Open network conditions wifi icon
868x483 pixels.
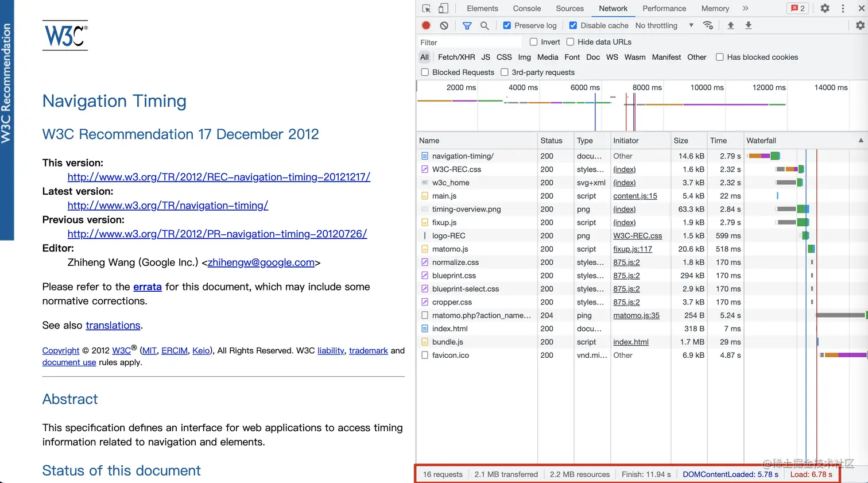(708, 25)
